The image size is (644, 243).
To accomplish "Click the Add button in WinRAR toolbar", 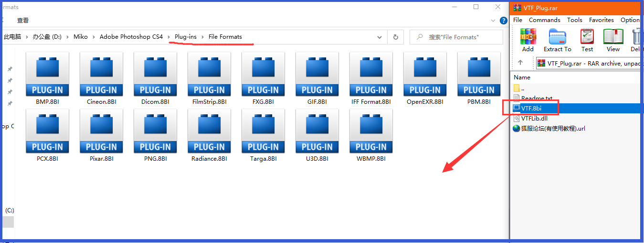I will click(528, 40).
